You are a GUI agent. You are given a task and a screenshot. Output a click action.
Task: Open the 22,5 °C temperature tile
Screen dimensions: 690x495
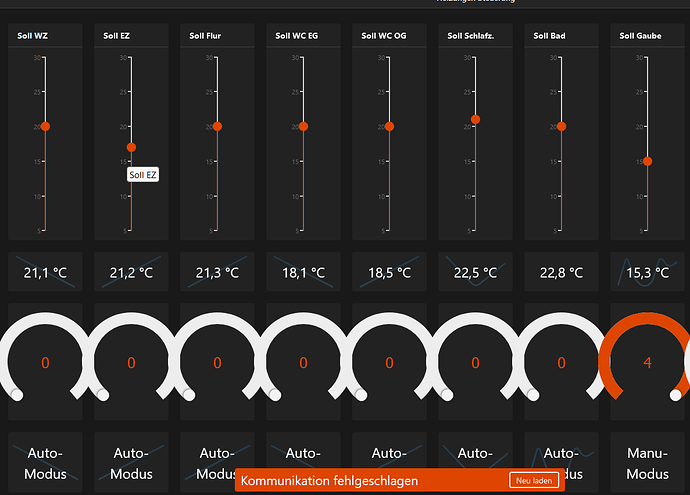pyautogui.click(x=475, y=272)
